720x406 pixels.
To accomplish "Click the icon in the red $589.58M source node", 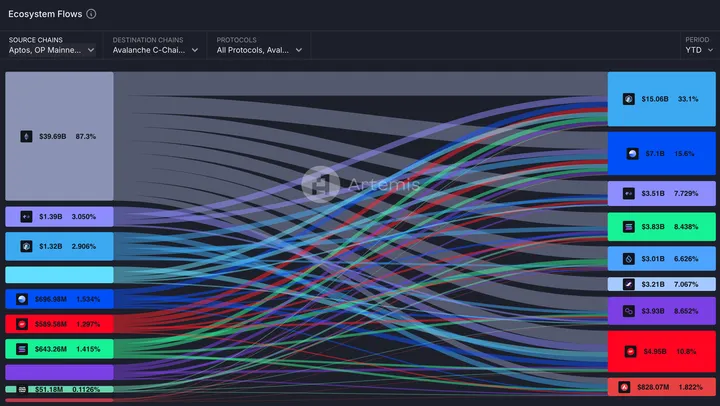I will (21, 324).
